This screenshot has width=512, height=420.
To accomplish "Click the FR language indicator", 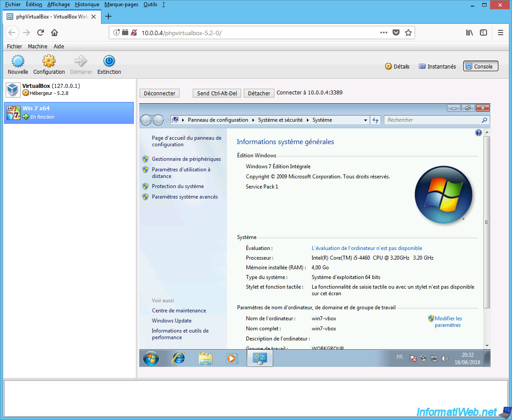I will [399, 357].
